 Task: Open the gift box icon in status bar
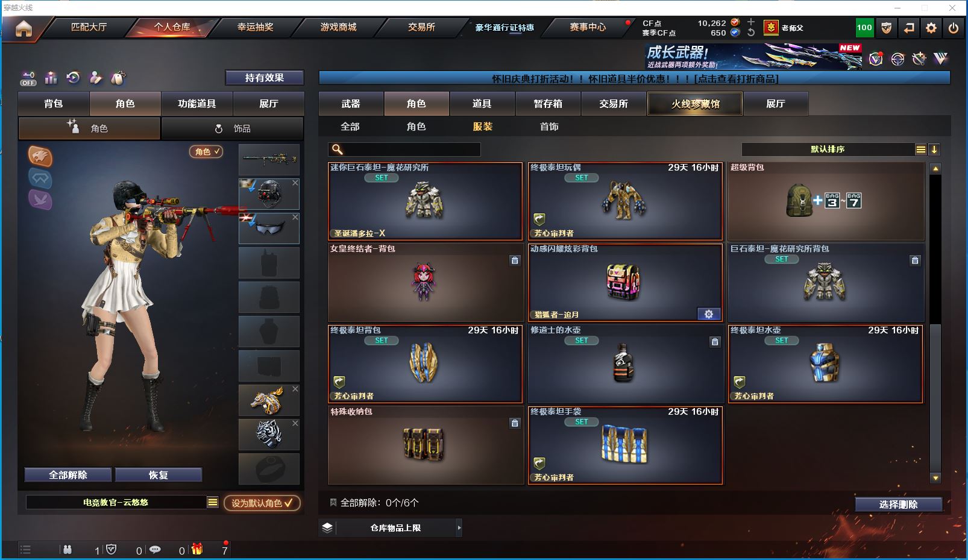pos(197,549)
